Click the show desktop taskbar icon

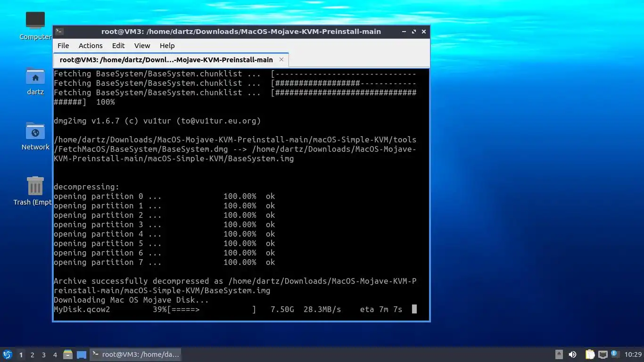(x=82, y=354)
